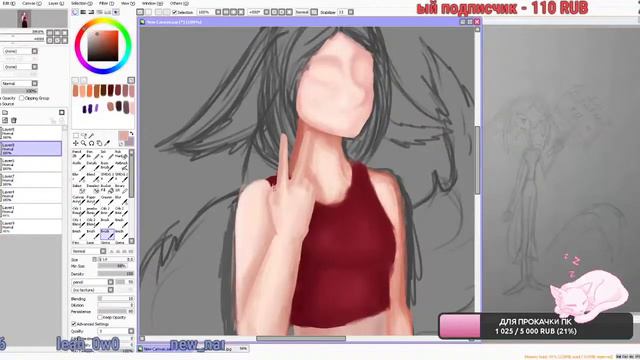Image resolution: width=640 pixels, height=360 pixels.
Task: Select the zoom magnifier tool
Action: (x=84, y=143)
